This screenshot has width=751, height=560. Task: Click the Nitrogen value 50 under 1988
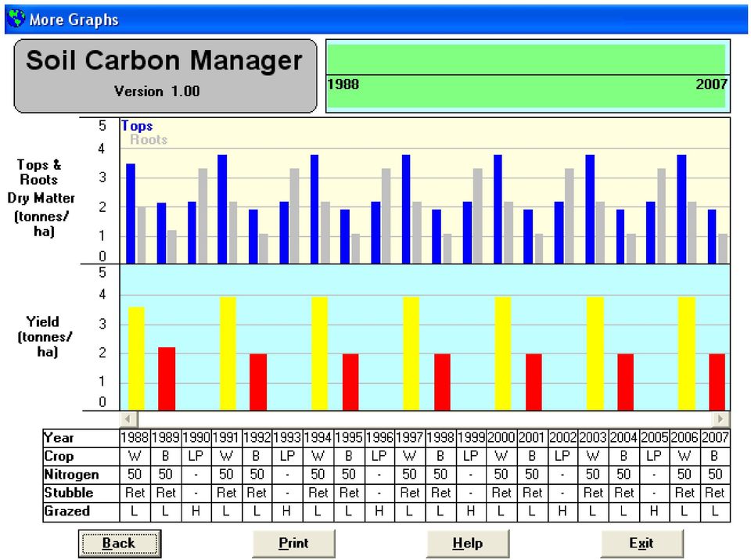point(135,475)
